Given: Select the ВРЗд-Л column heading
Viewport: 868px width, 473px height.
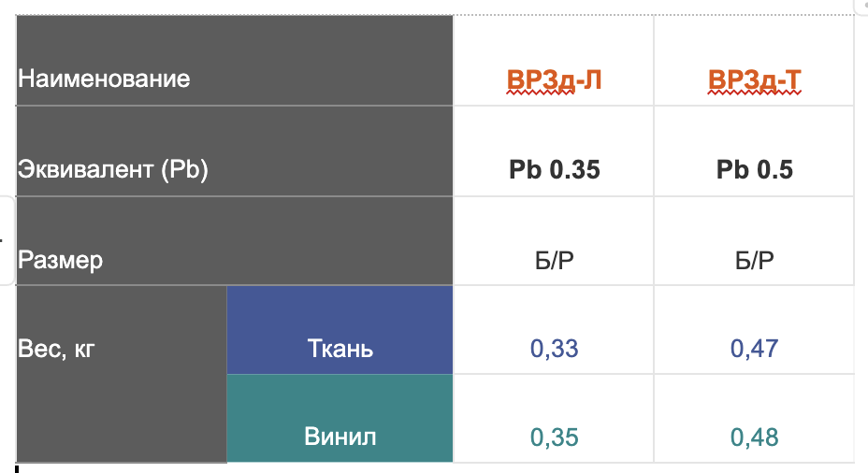Looking at the screenshot, I should [554, 80].
